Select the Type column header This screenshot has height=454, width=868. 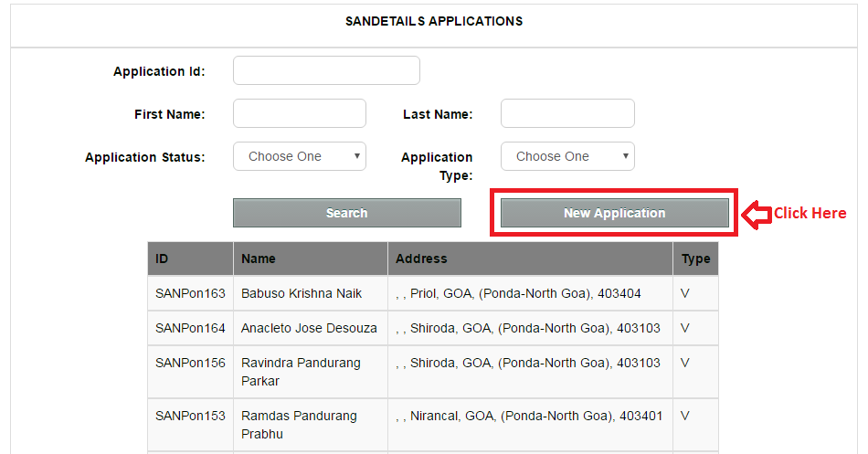pyautogui.click(x=696, y=259)
